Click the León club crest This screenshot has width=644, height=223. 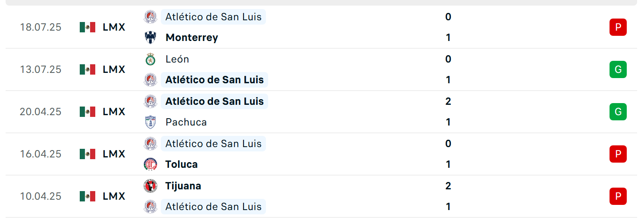150,59
